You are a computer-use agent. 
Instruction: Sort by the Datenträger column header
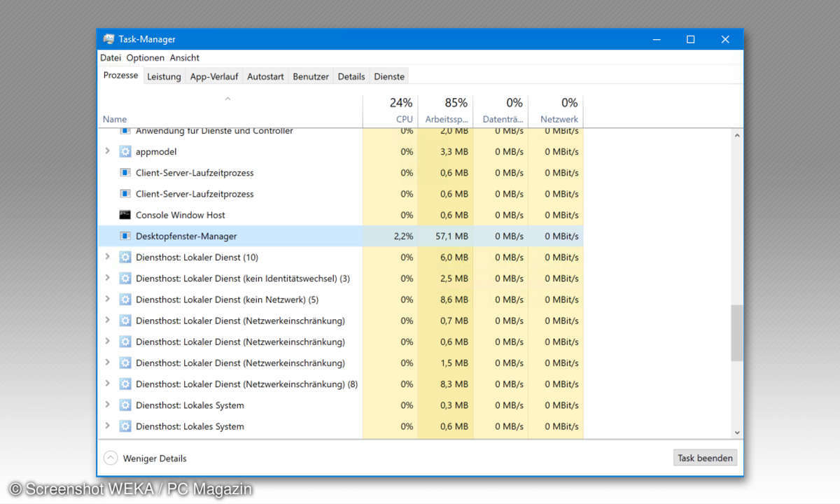500,111
